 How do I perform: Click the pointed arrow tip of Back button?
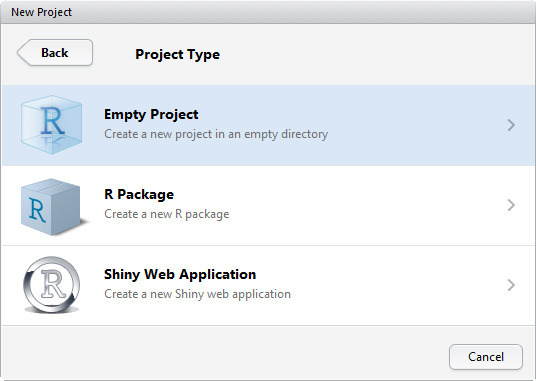point(21,53)
